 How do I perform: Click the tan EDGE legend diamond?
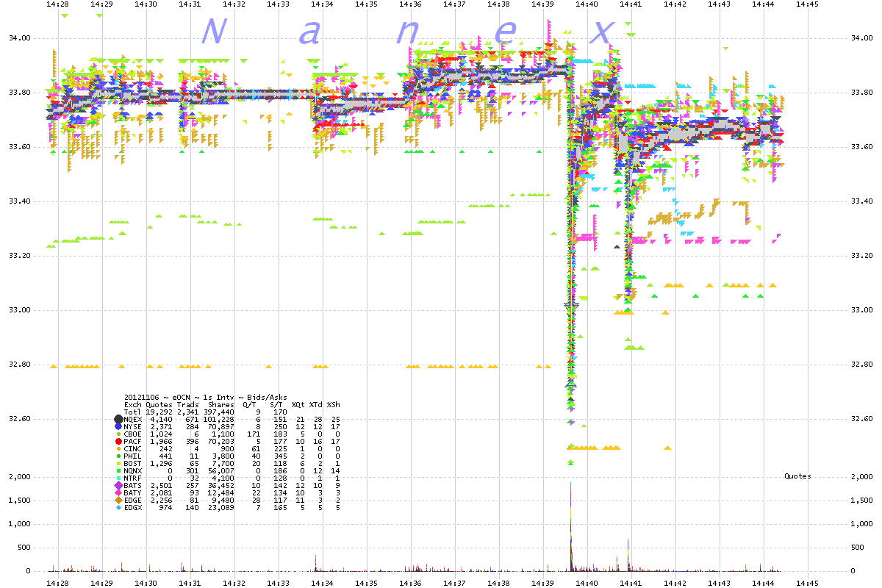click(118, 500)
